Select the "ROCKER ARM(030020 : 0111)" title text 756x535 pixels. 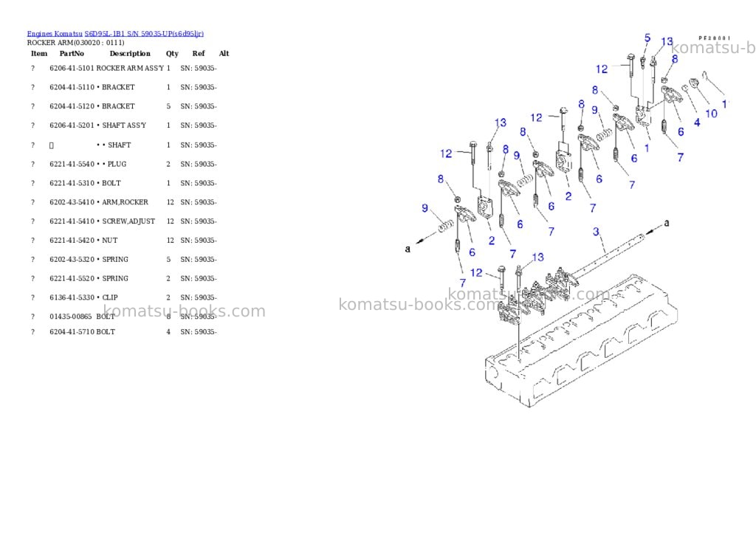pyautogui.click(x=76, y=42)
